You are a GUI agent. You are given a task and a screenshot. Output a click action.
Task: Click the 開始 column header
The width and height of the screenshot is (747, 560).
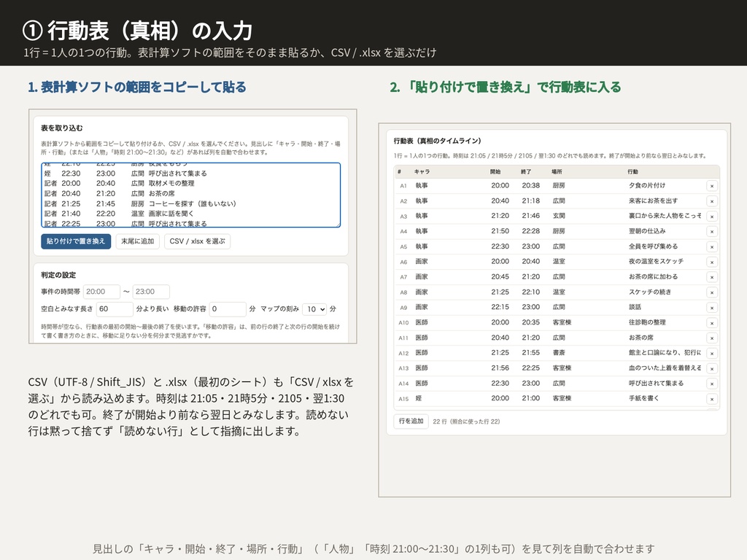pos(495,171)
